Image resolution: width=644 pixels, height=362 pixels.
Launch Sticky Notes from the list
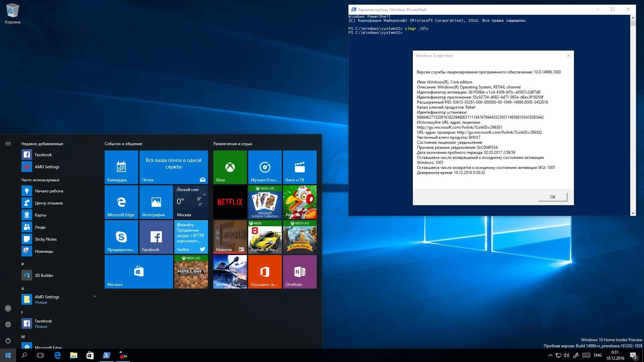[x=59, y=239]
